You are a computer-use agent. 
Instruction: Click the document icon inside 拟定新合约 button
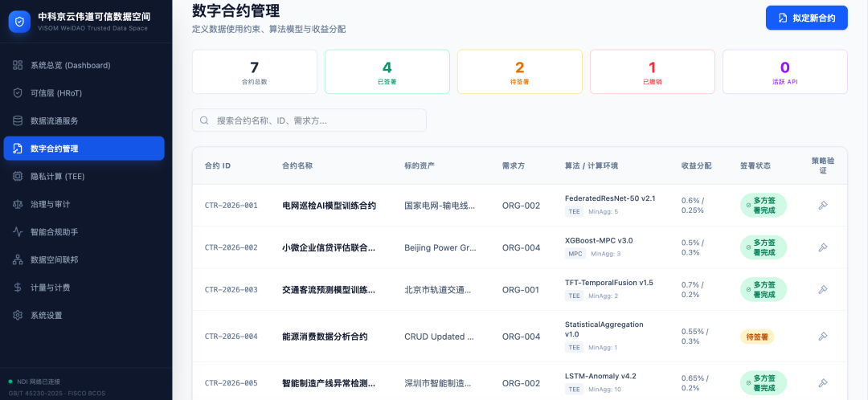point(783,18)
